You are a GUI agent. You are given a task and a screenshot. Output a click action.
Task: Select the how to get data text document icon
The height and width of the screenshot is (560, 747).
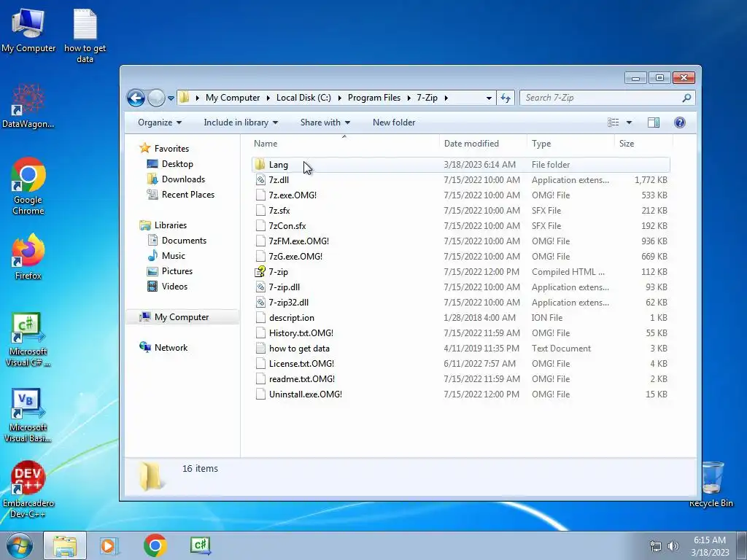[260, 348]
